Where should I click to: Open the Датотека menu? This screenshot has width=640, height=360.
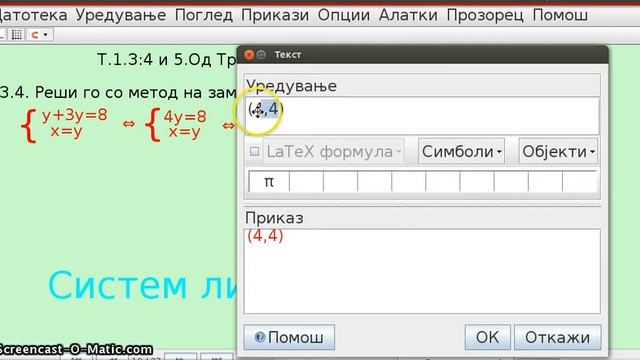33,15
